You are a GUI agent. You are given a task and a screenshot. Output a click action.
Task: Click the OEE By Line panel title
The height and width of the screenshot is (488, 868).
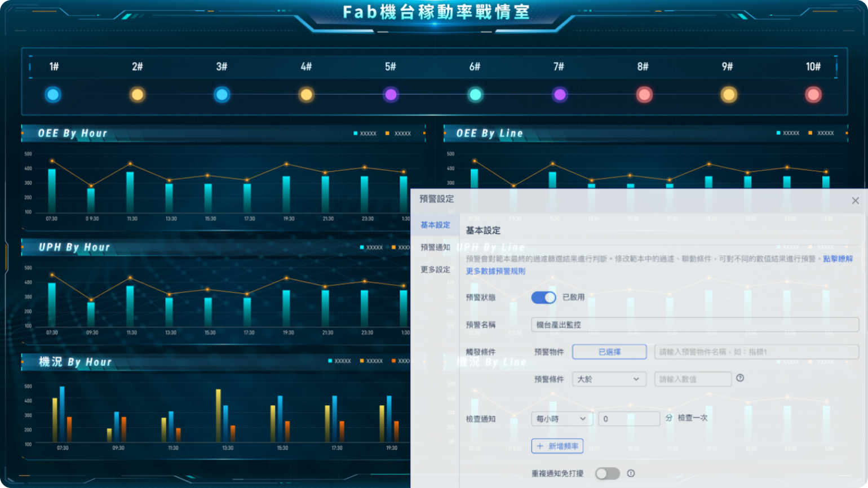pos(489,134)
